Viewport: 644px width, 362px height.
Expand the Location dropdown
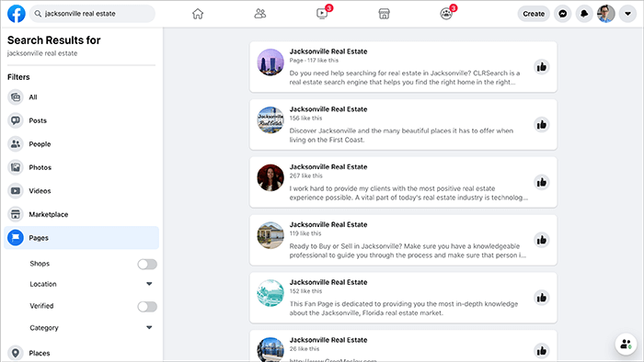pos(149,284)
